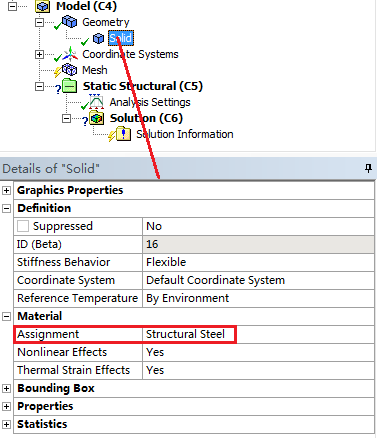Image resolution: width=377 pixels, height=438 pixels.
Task: Click the Solution (C6) icon
Action: click(x=96, y=118)
